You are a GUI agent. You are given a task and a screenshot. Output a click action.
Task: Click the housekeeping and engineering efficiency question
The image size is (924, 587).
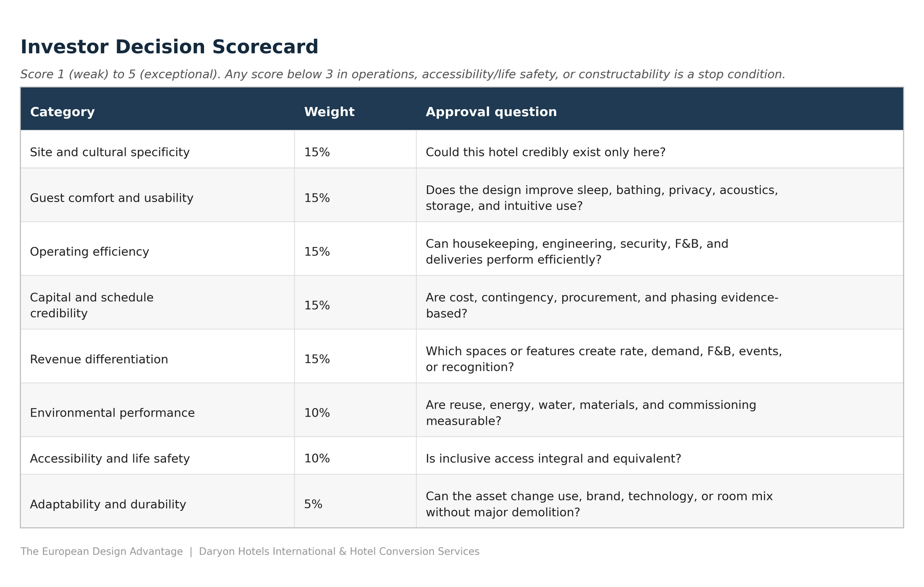pyautogui.click(x=577, y=252)
